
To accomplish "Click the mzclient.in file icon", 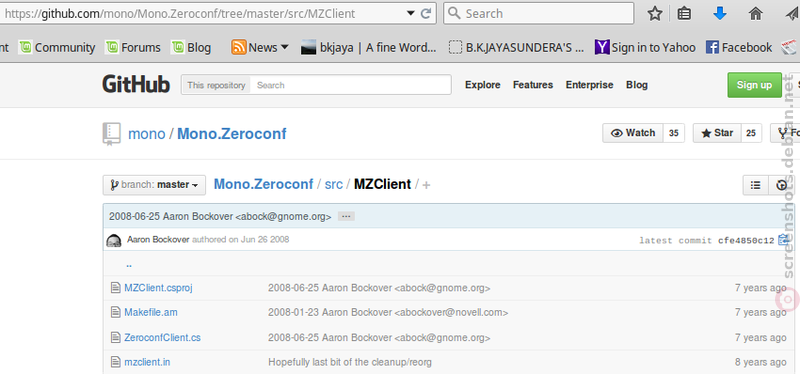I will (115, 362).
